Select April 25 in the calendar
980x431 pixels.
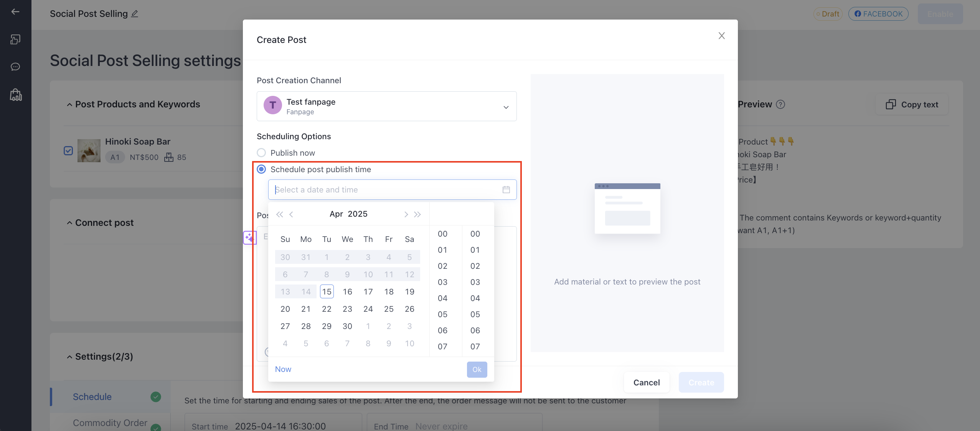tap(389, 309)
